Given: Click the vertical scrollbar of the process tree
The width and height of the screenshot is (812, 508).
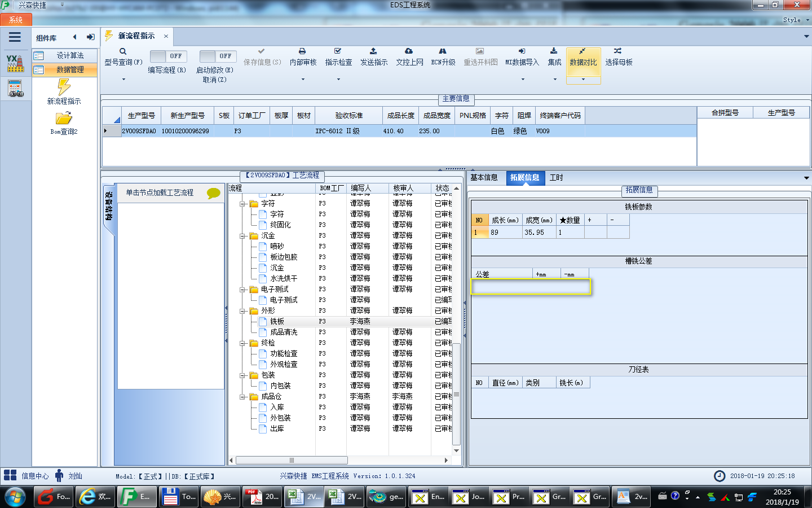Looking at the screenshot, I should click(456, 394).
